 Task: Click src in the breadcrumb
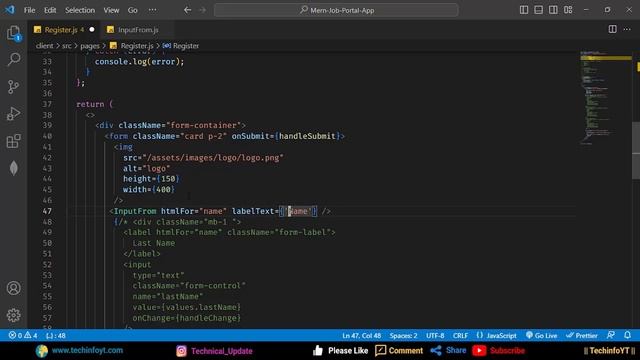coord(67,46)
